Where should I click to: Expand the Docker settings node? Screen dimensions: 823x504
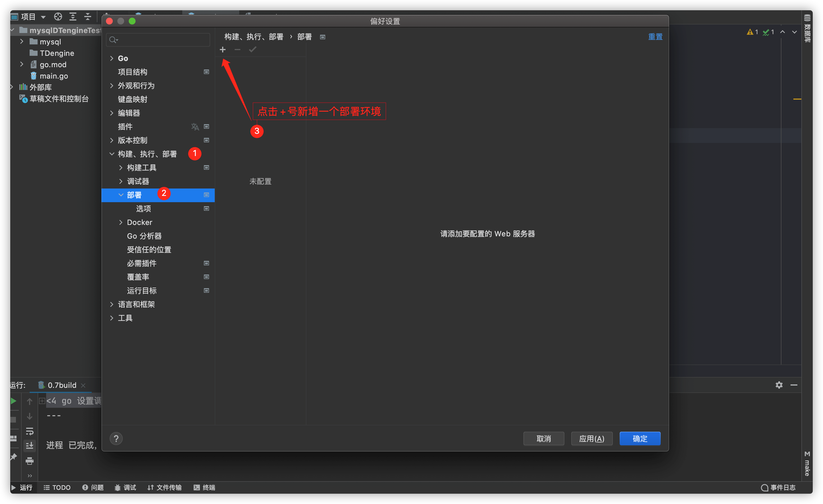120,222
